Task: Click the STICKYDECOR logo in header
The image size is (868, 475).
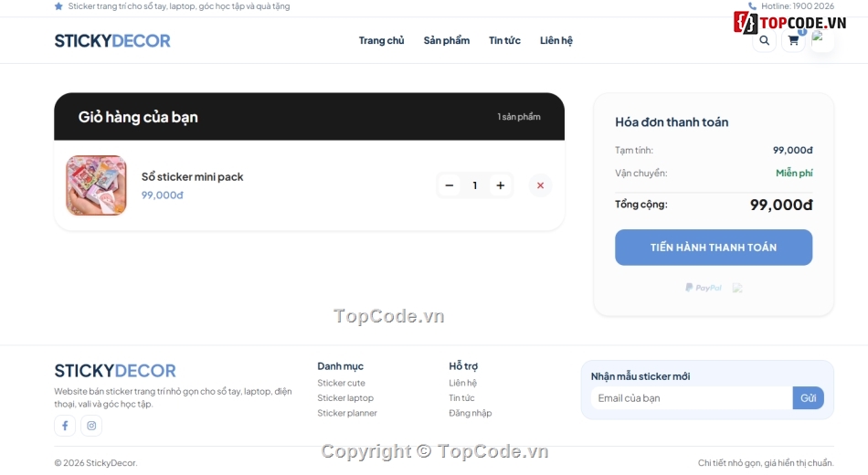Action: [112, 40]
